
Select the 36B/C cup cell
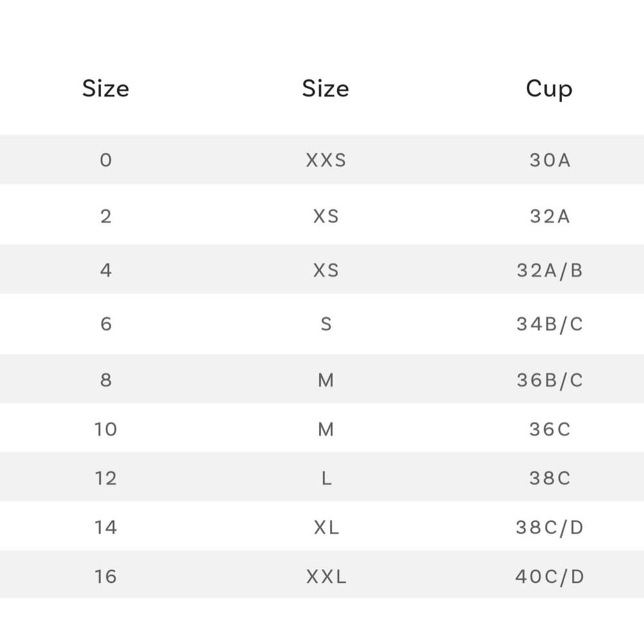pos(549,381)
